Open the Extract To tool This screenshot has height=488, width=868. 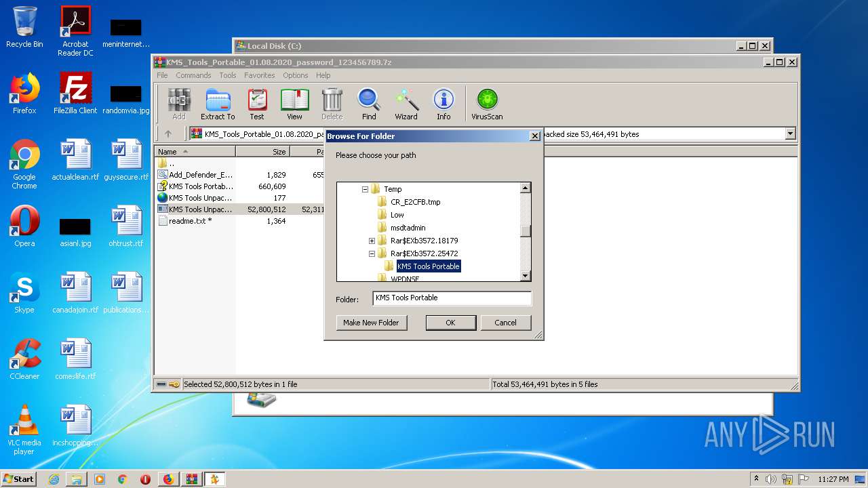point(218,104)
